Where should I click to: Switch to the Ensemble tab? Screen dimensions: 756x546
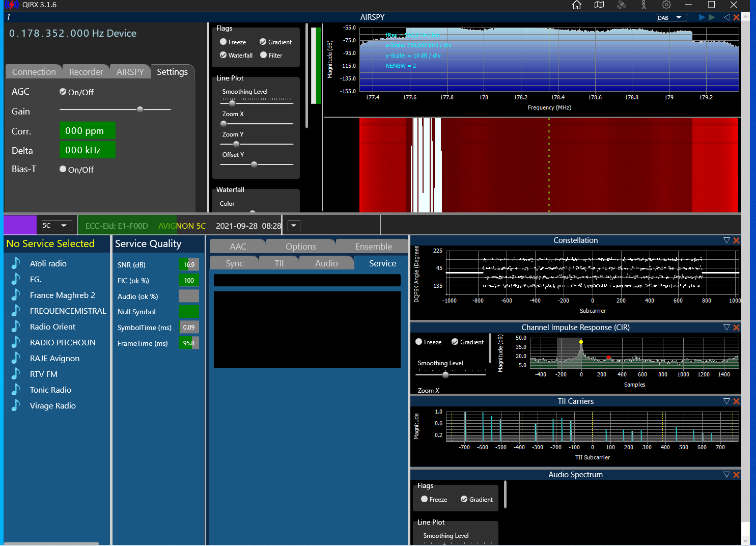[374, 247]
